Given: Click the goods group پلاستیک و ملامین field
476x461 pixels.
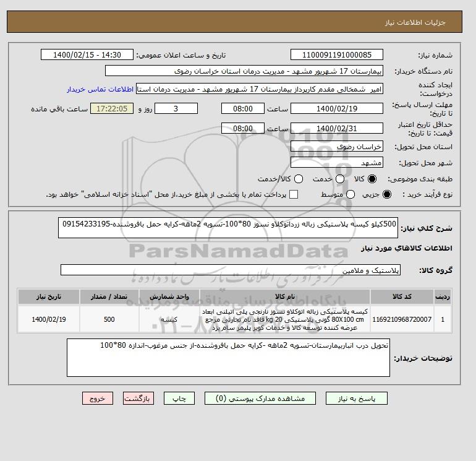Looking at the screenshot, I should coord(231,270).
